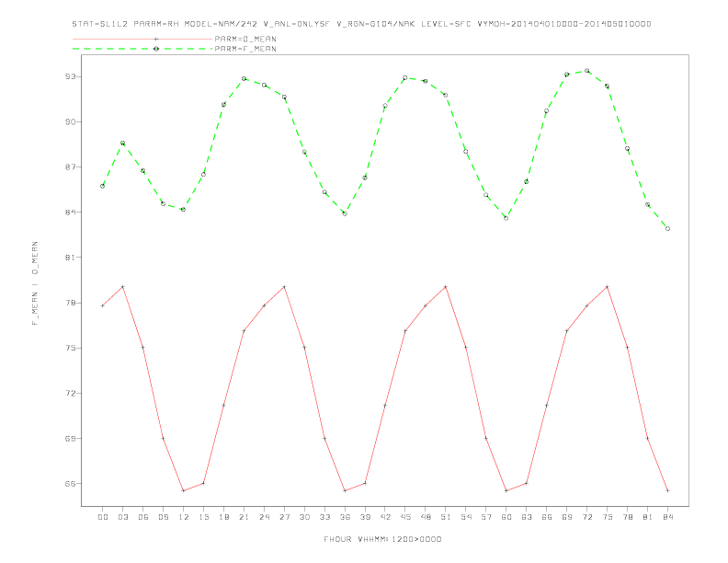The height and width of the screenshot is (563, 728).
Task: Click the y-axis tick label 75
Action: pos(70,348)
